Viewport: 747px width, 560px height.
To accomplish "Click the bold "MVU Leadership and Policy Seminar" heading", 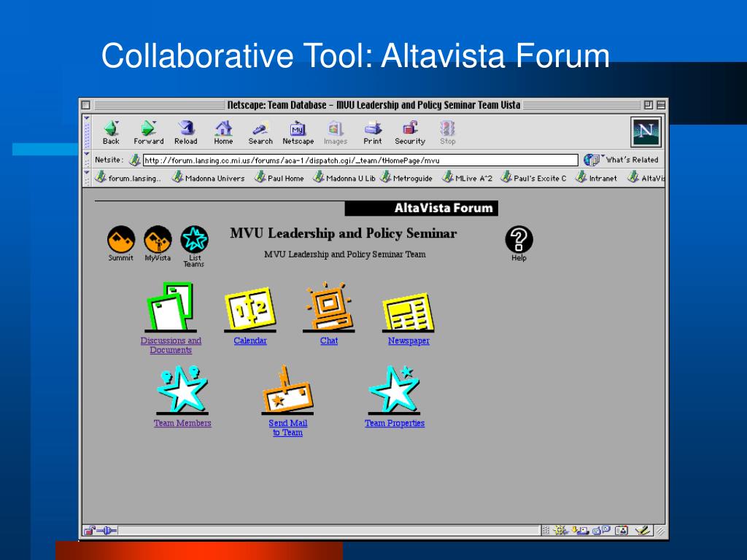I will point(344,233).
